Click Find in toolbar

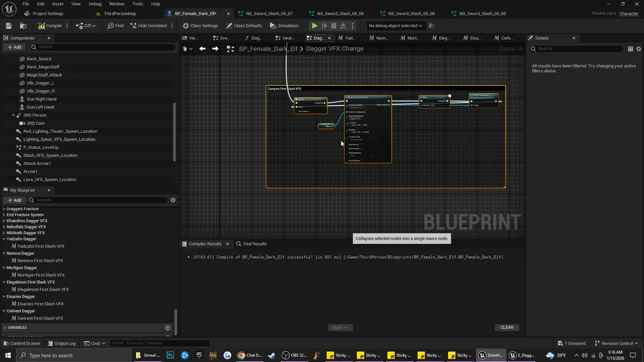point(115,26)
